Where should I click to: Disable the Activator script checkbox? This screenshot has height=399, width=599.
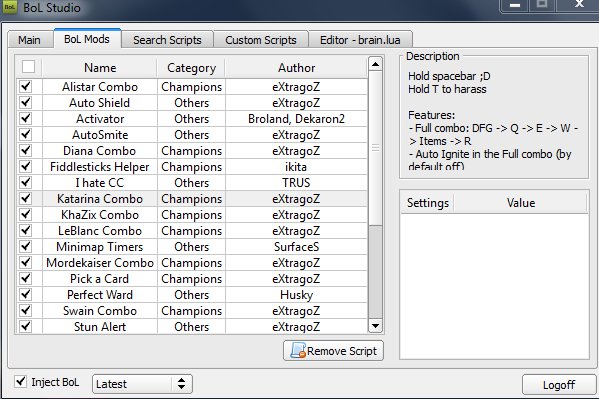point(26,118)
